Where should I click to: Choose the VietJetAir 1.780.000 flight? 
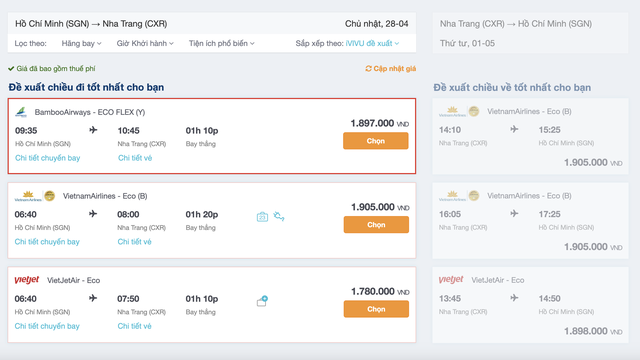376,309
